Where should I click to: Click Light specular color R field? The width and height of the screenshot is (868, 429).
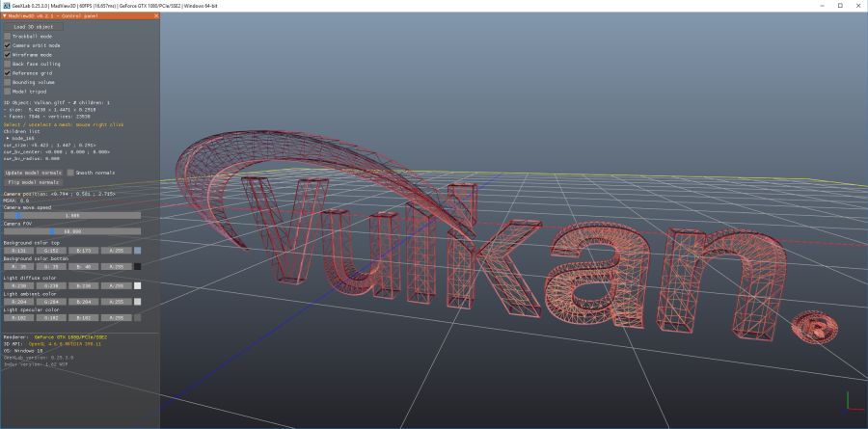[x=19, y=318]
